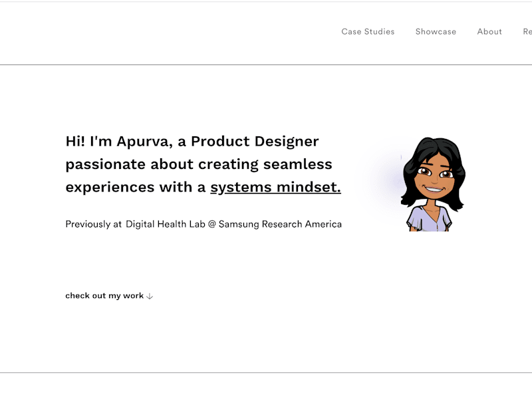Open the About page

[x=489, y=31]
